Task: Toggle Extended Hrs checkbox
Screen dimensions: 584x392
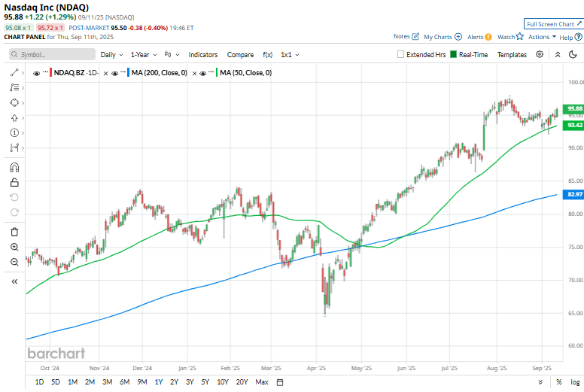Action: click(x=400, y=54)
